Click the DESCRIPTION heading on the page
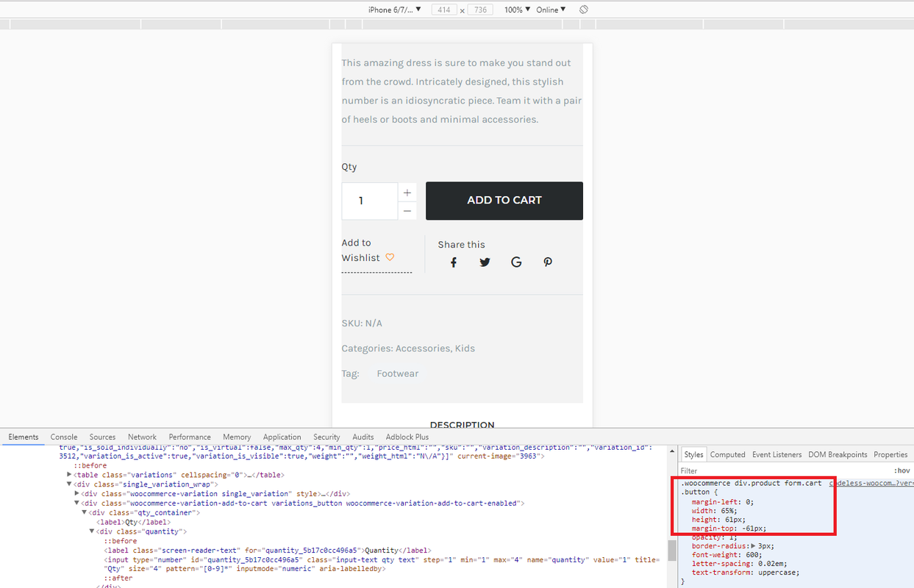Viewport: 914px width, 588px height. 462,425
